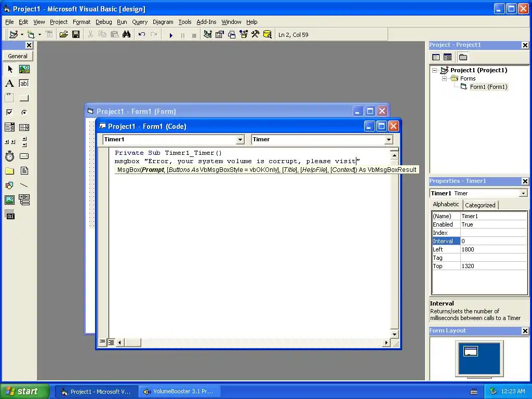Select the ComboBox control tool
The height and width of the screenshot is (399, 532).
(10, 127)
